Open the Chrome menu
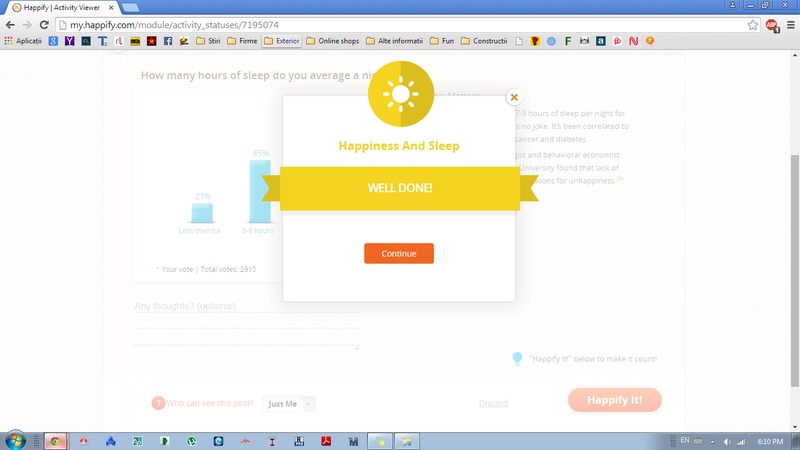800x450 pixels. [790, 24]
